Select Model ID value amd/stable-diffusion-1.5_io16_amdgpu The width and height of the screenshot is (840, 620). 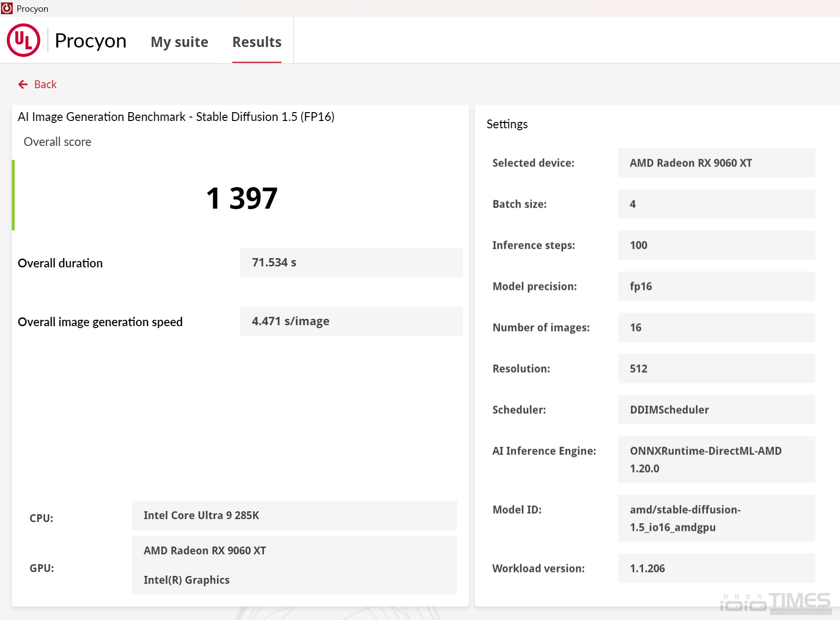pos(716,519)
